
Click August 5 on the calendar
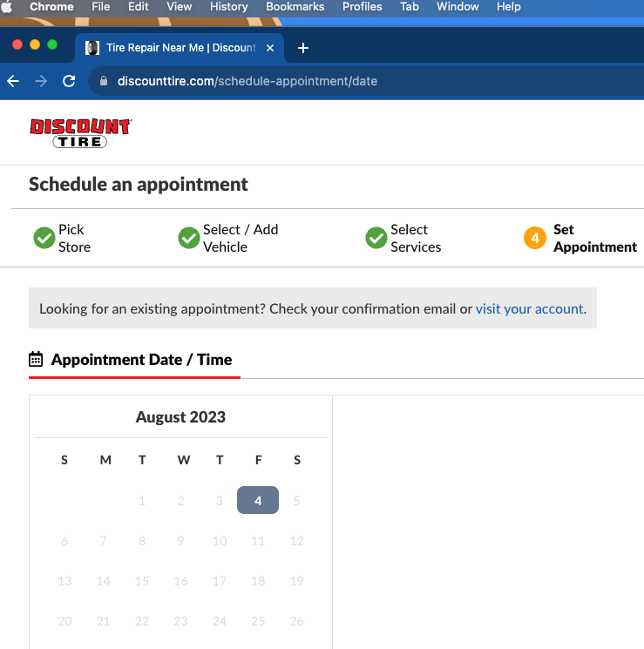(297, 501)
